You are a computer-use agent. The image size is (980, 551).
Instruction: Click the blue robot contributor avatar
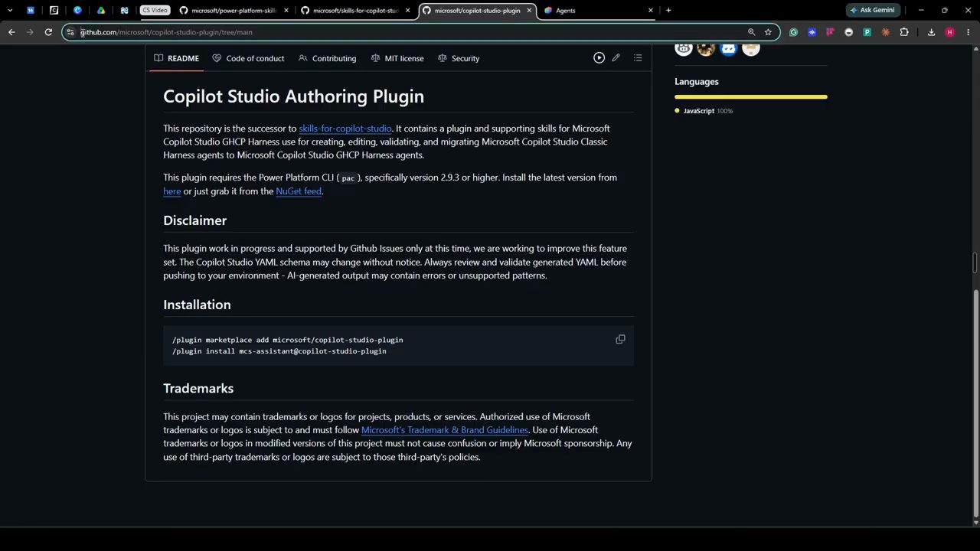coord(728,50)
